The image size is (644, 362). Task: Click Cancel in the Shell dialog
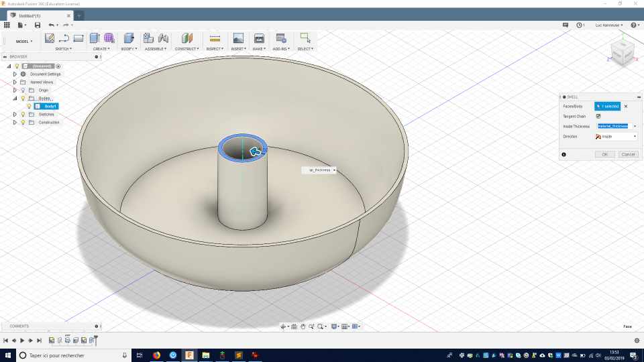(x=628, y=154)
